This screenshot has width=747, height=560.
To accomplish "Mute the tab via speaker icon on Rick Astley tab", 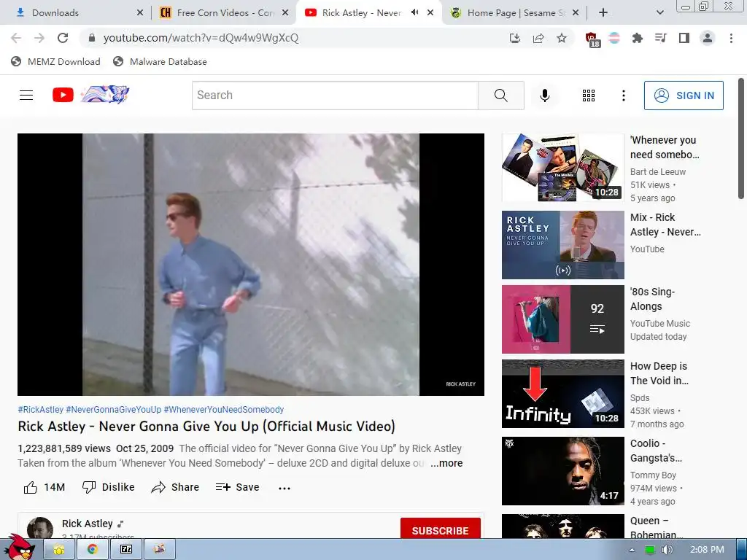I will click(415, 12).
